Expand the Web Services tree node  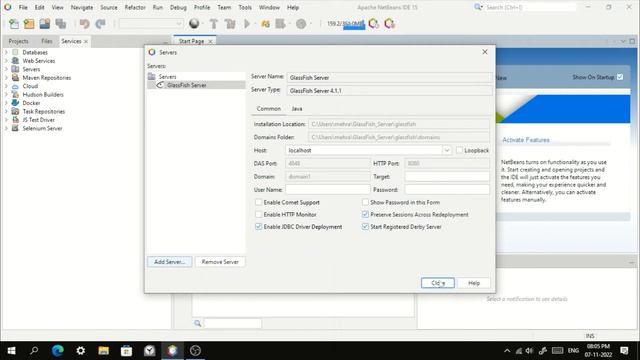point(6,60)
